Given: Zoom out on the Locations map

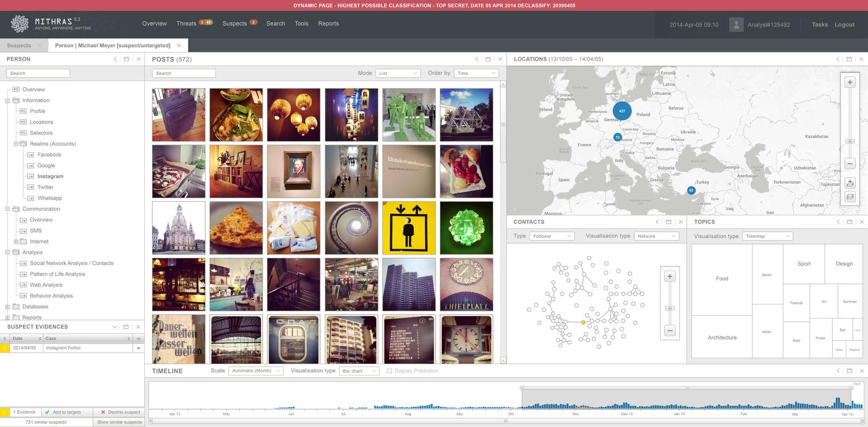Looking at the screenshot, I should pos(850,163).
